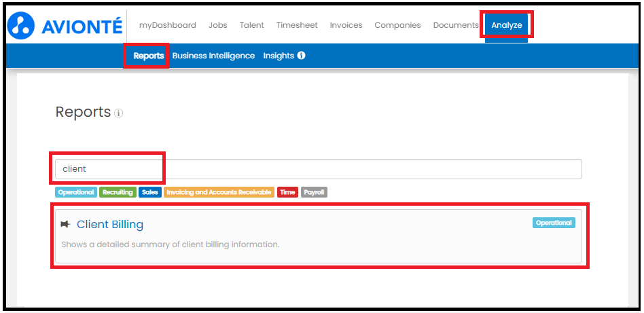Filter reports by Recruiting tag
Screen dimensions: 644x313
pos(118,192)
